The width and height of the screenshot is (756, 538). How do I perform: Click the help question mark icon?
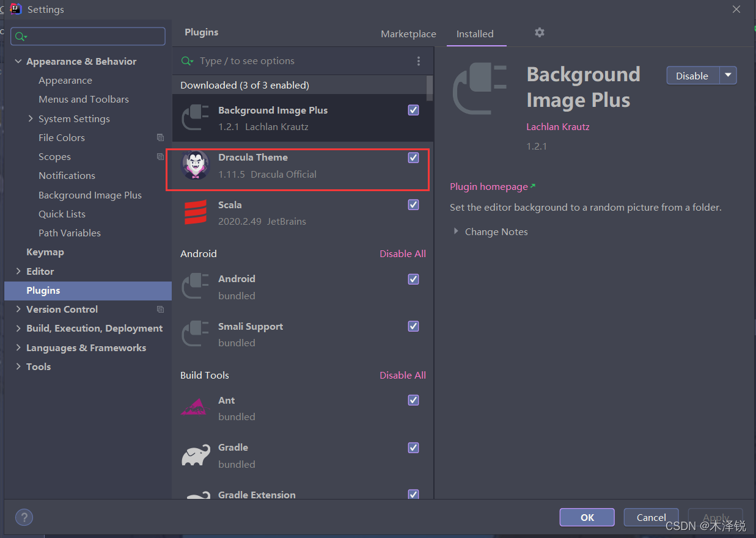(x=24, y=517)
